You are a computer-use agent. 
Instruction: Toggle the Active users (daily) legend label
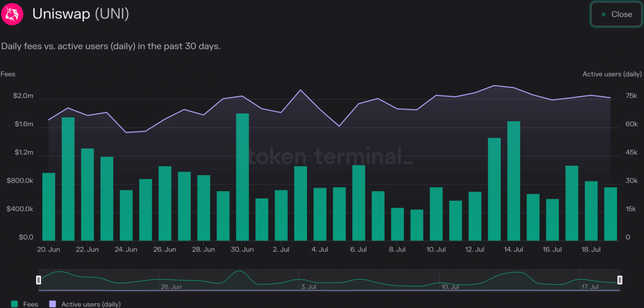[x=91, y=304]
